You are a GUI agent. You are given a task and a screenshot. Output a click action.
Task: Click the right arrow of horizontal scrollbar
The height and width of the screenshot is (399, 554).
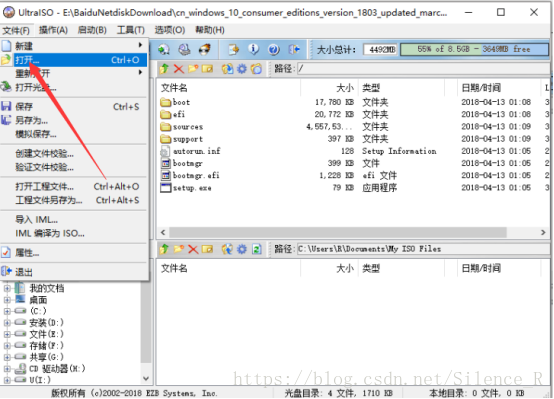pyautogui.click(x=543, y=233)
